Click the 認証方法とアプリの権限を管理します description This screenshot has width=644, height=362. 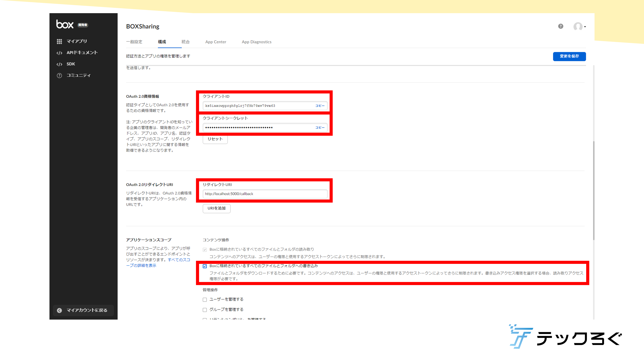click(x=158, y=56)
